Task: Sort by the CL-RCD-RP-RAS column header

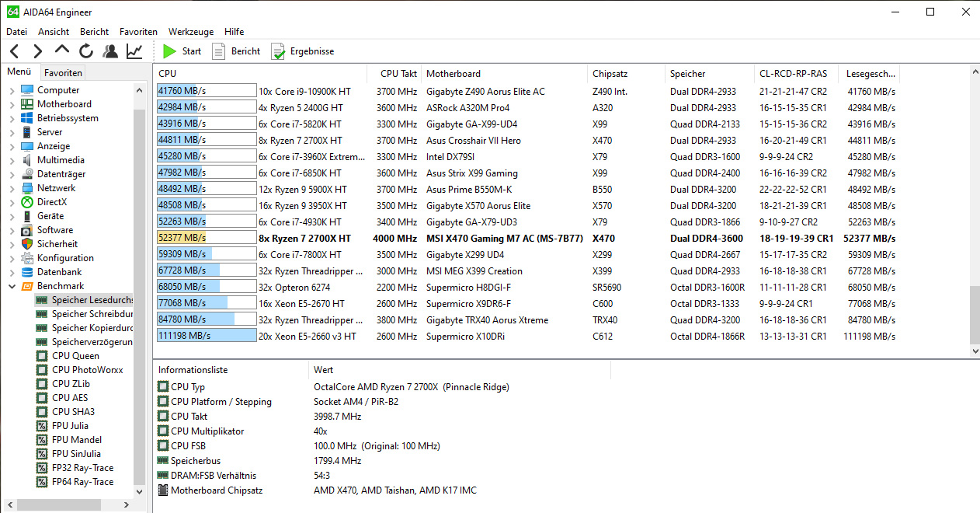Action: 798,74
